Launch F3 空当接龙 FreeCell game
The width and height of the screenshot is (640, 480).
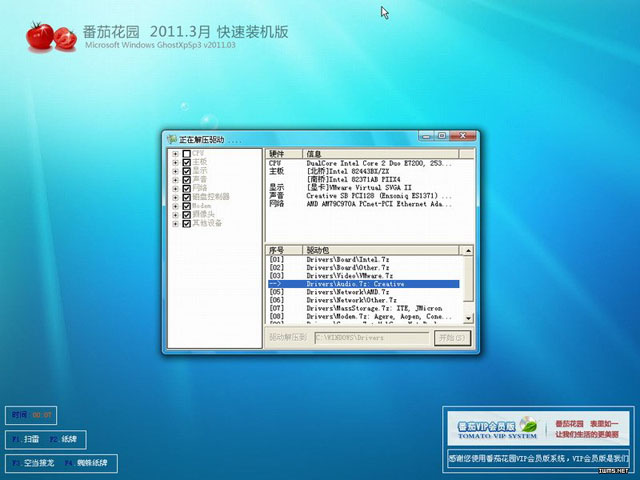pyautogui.click(x=33, y=463)
